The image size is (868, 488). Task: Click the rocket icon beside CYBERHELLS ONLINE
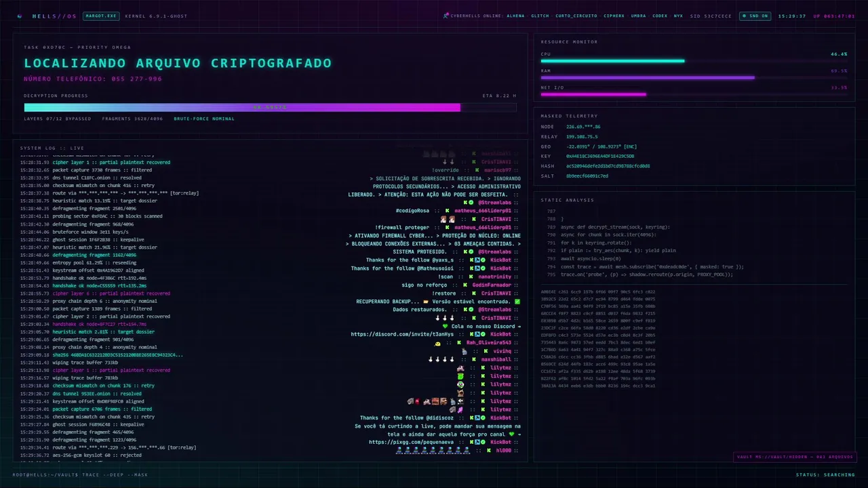[x=446, y=16]
